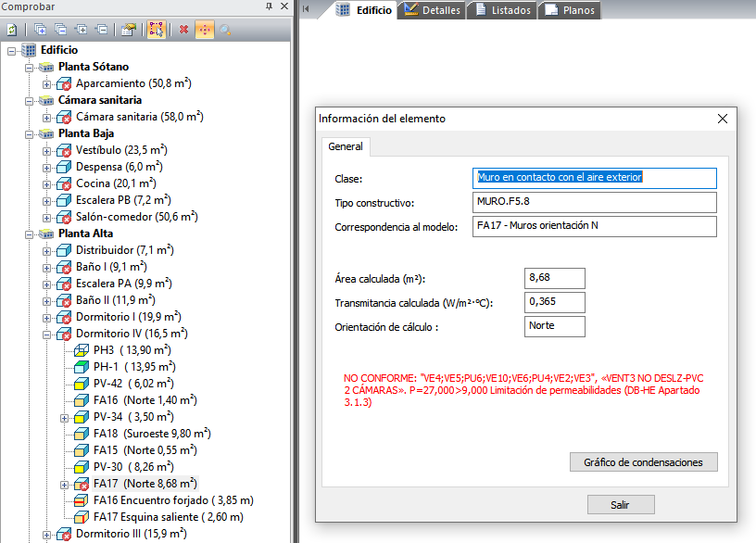This screenshot has height=543, width=756.
Task: Click the expand one branch icon
Action: point(82,30)
